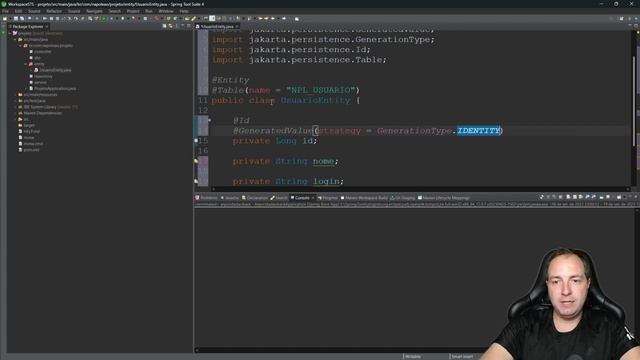
Task: Switch to the Problems tab
Action: click(x=207, y=198)
